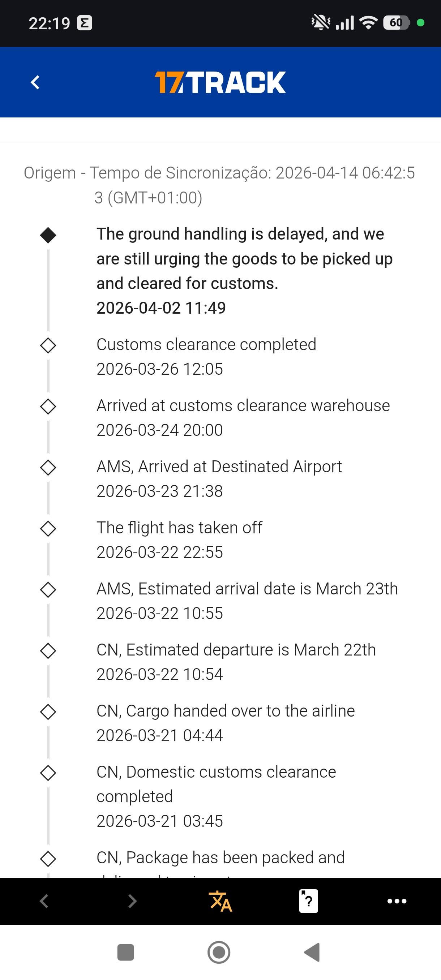The width and height of the screenshot is (441, 980).
Task: Tap the ground handling delayed status text
Action: click(x=244, y=259)
